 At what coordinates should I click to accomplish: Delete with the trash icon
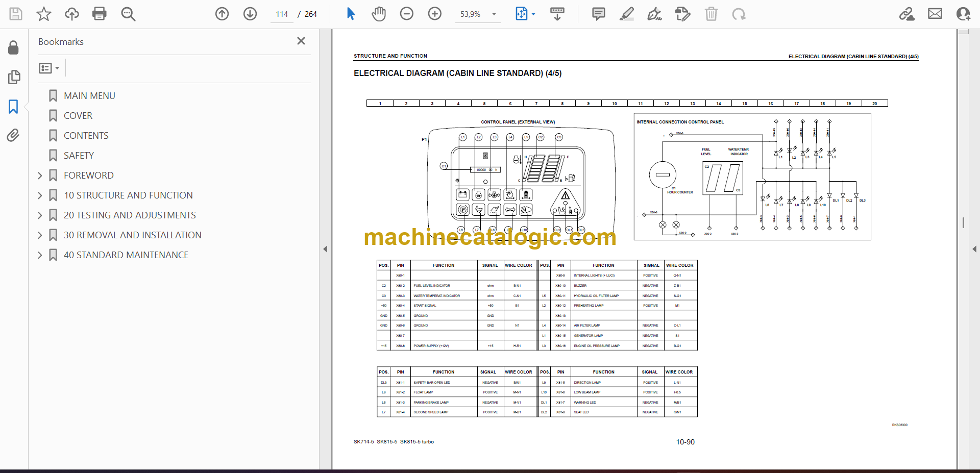[x=711, y=14]
